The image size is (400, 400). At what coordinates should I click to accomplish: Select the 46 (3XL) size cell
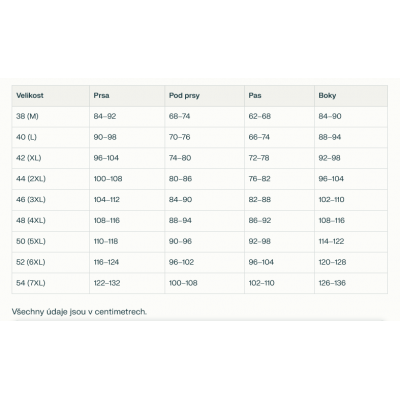click(x=51, y=200)
